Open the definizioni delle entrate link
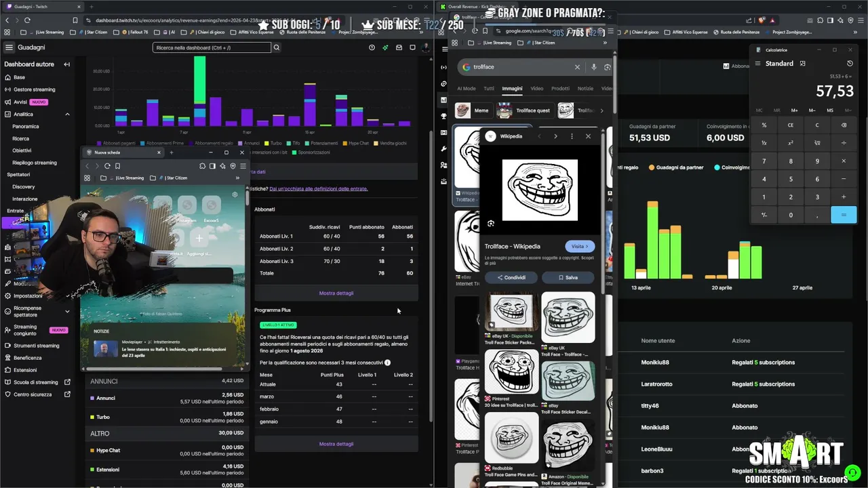The width and height of the screenshot is (868, 488). pyautogui.click(x=319, y=189)
